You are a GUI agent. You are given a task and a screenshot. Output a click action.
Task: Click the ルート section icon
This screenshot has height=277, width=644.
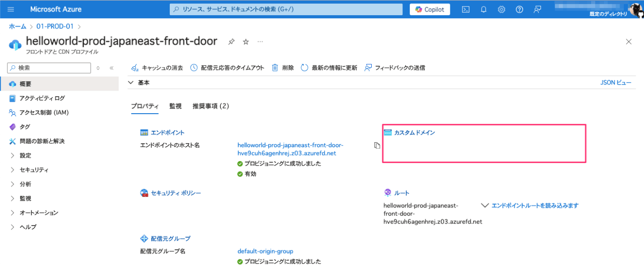click(x=387, y=193)
